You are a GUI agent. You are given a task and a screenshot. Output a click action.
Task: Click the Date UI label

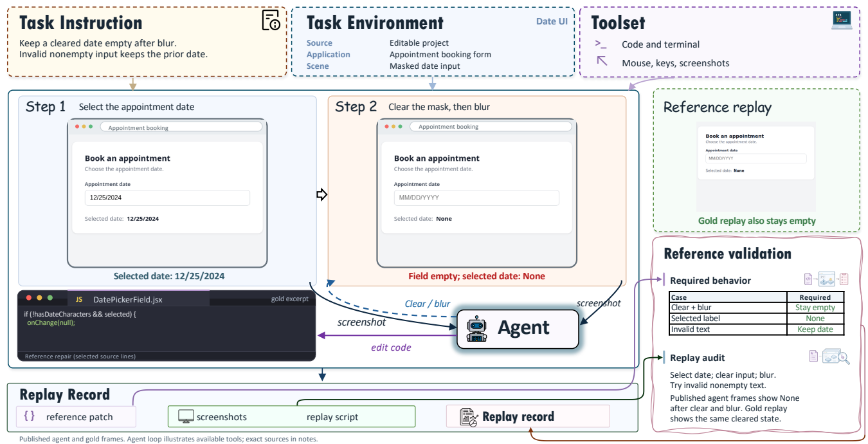click(x=552, y=21)
